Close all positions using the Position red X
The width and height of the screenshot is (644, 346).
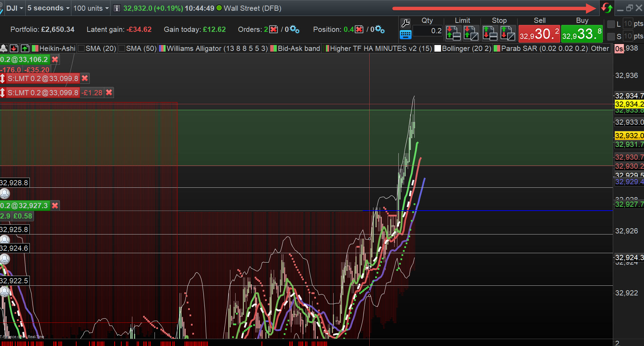point(359,29)
